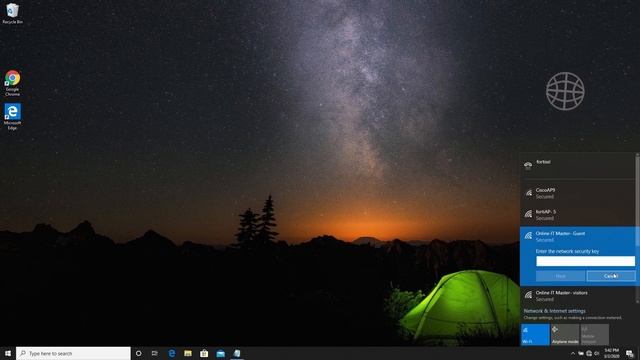This screenshot has width=640, height=360.
Task: Select the Microsoft Edge desktop shortcut
Action: tap(12, 116)
